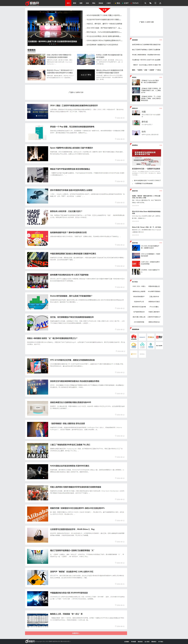
Task: Click the three-dot more icon of 极客说
Action: [x=161, y=77]
